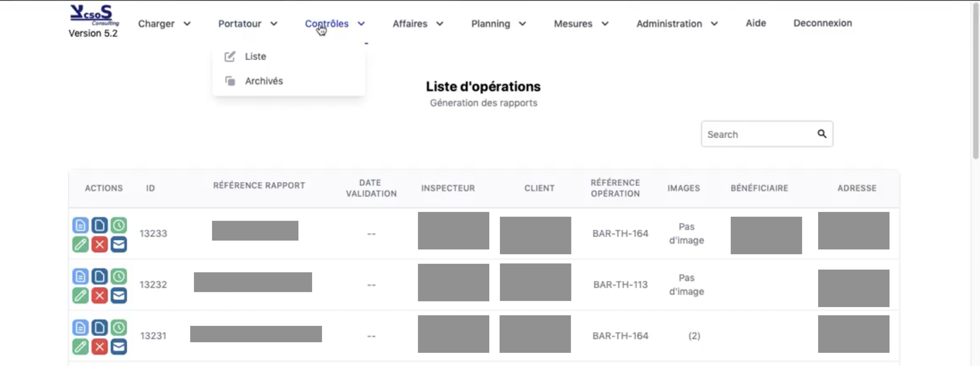
Task: Open the history clock icon for operation 13231
Action: click(119, 328)
